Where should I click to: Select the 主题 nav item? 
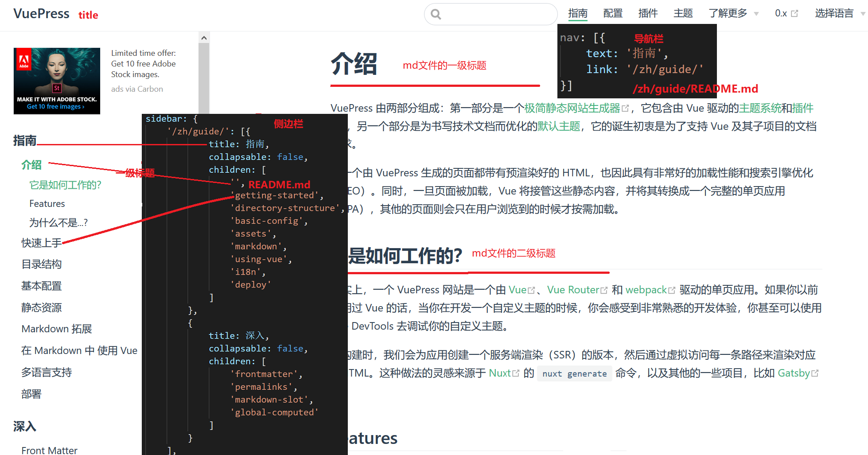[683, 13]
